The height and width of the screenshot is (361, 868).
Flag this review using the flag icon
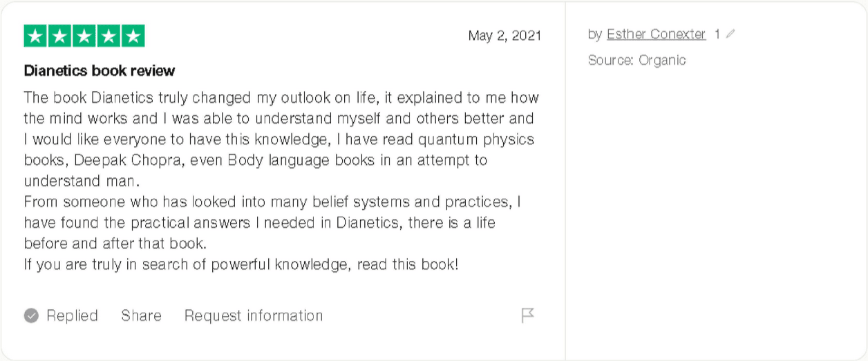click(x=527, y=315)
